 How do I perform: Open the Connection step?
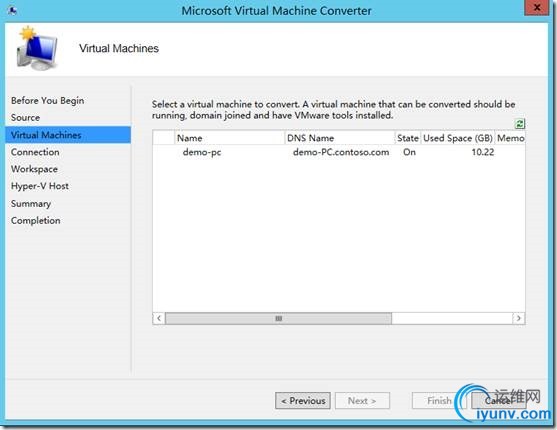click(35, 152)
